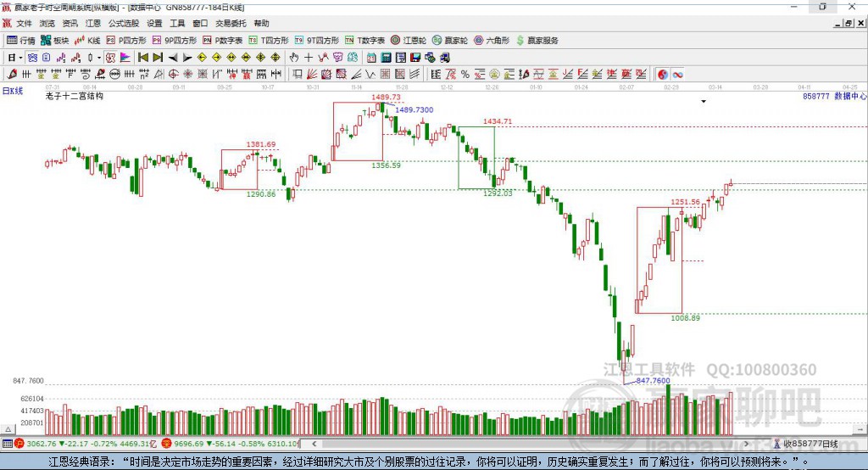Open the T数字表 time number table
Image resolution: width=868 pixels, height=470 pixels.
click(x=364, y=41)
